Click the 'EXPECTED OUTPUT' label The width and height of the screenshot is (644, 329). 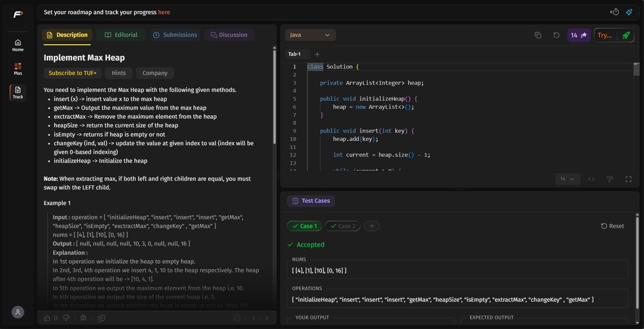tap(492, 317)
